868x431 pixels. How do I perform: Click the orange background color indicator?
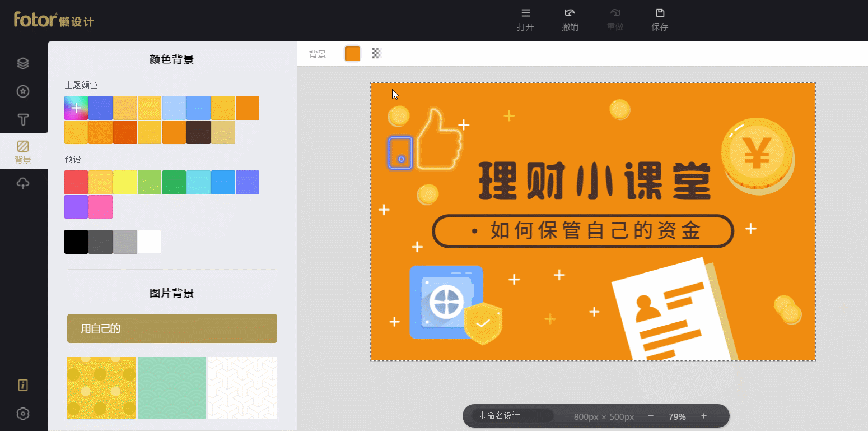pyautogui.click(x=352, y=54)
